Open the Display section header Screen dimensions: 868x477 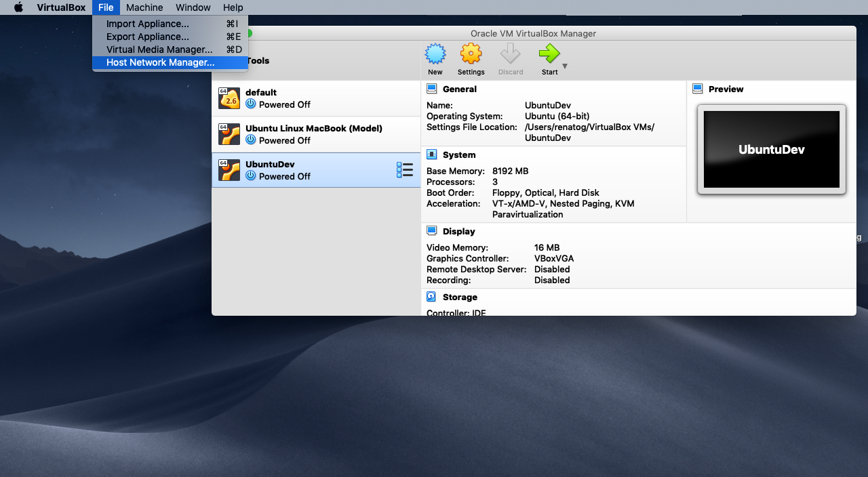[x=458, y=231]
